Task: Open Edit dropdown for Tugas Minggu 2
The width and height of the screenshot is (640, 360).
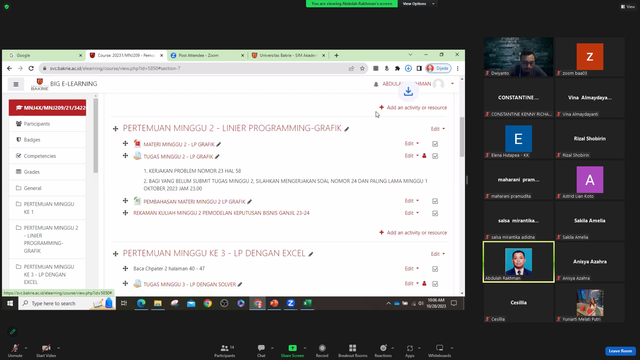Action: [x=411, y=156]
